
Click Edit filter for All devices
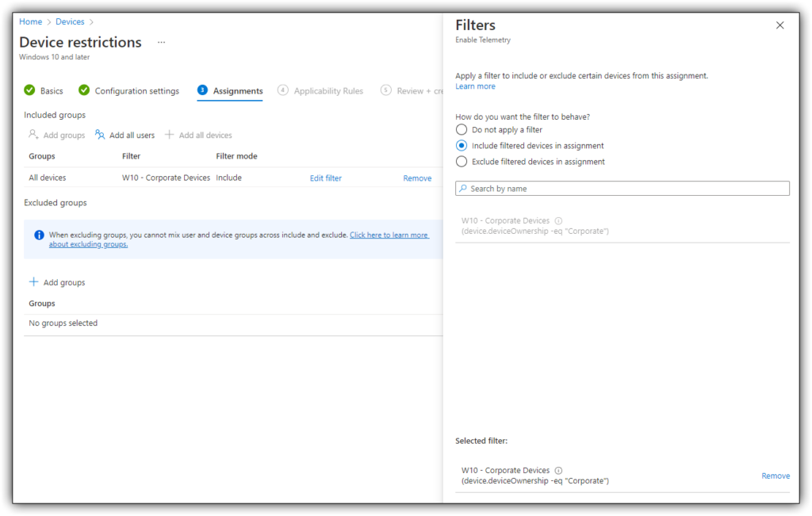[326, 178]
